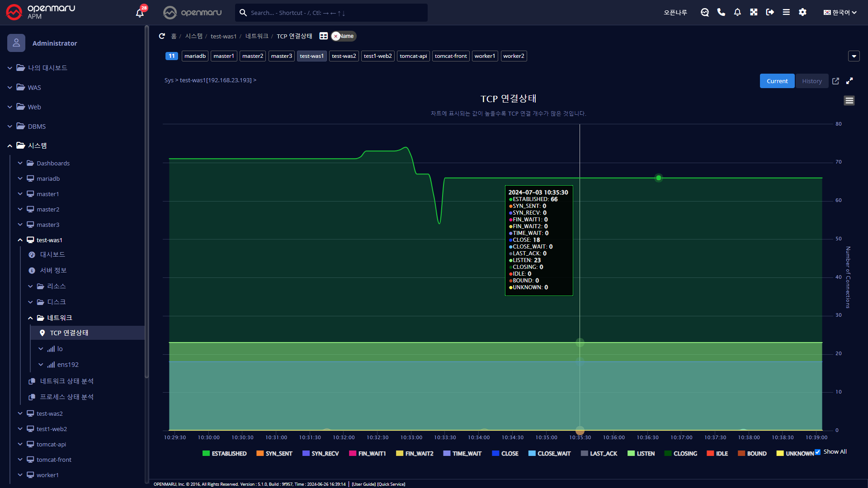Click the grid layout icon near breadcrumb
This screenshot has height=488, width=868.
(x=324, y=36)
